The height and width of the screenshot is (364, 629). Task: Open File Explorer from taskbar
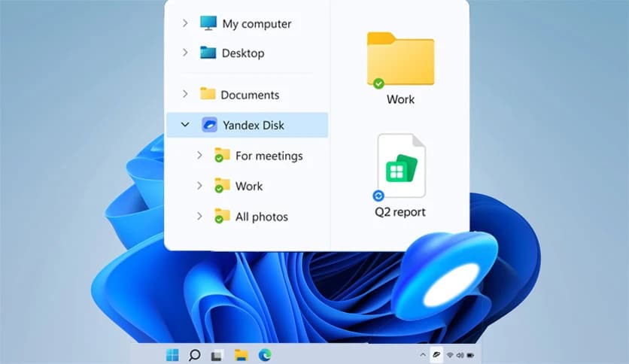(x=241, y=355)
